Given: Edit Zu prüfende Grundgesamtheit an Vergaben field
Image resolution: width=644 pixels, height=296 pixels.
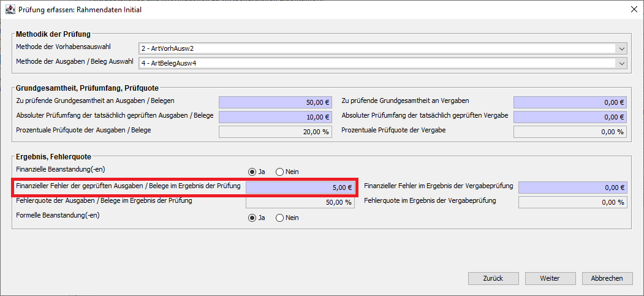Looking at the screenshot, I should [570, 102].
